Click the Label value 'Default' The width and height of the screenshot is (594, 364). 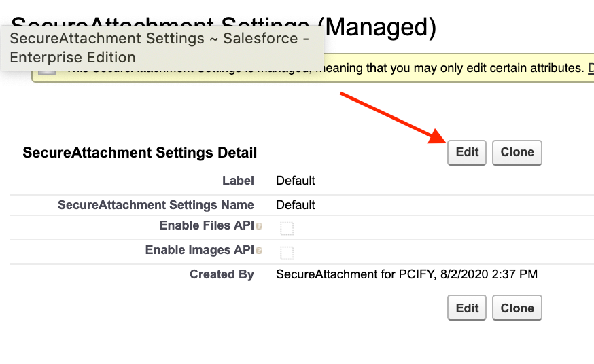click(296, 181)
